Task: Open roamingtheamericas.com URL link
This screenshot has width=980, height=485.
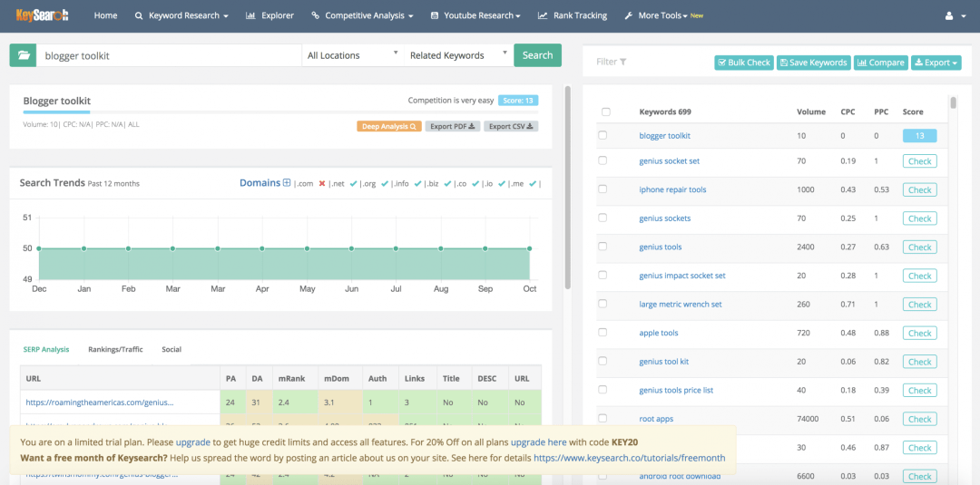Action: click(100, 403)
